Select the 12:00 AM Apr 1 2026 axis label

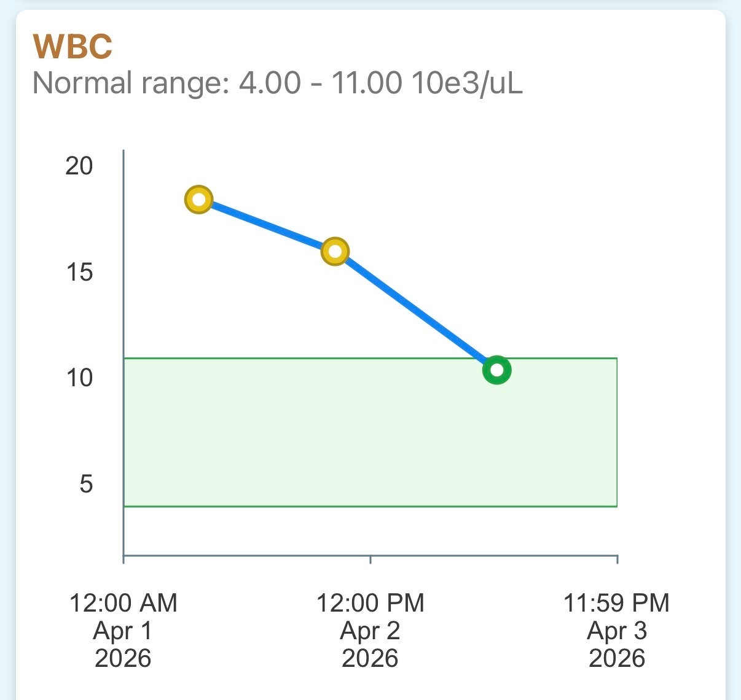tap(123, 630)
